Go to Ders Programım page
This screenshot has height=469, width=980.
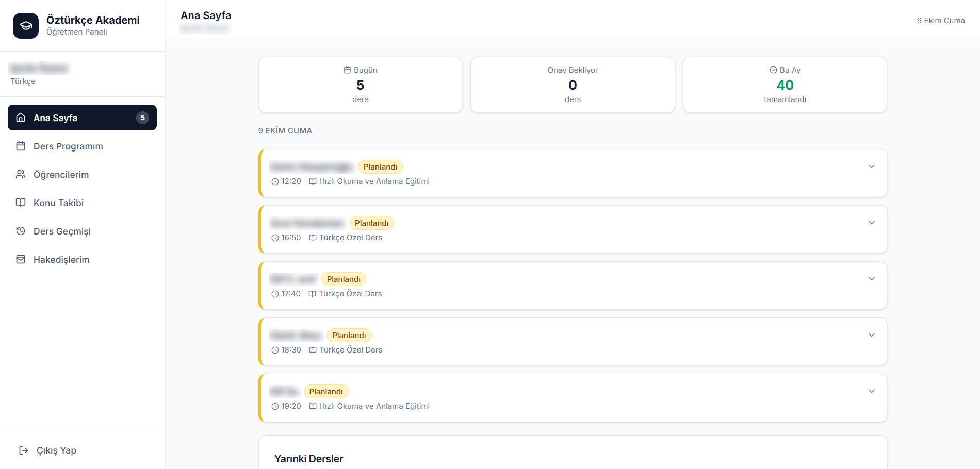(82, 146)
